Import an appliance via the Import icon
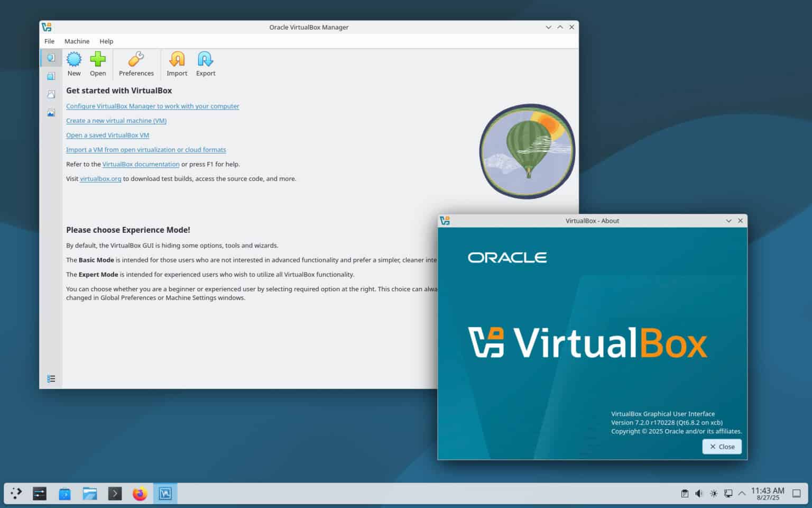812x508 pixels. (x=177, y=63)
